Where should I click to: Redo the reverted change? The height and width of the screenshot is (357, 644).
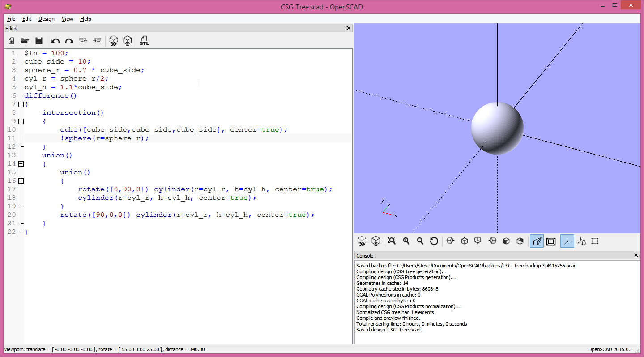coord(69,40)
